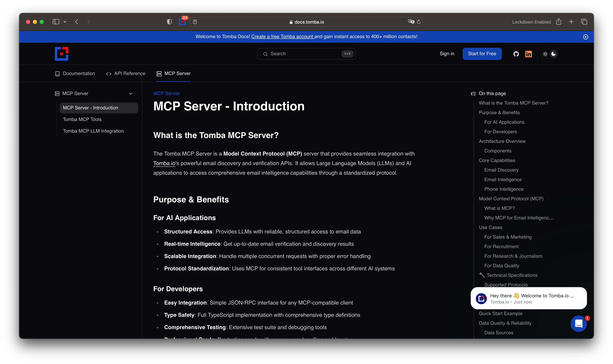The width and height of the screenshot is (613, 364).
Task: Open the Tomba GitHub icon link
Action: 516,54
